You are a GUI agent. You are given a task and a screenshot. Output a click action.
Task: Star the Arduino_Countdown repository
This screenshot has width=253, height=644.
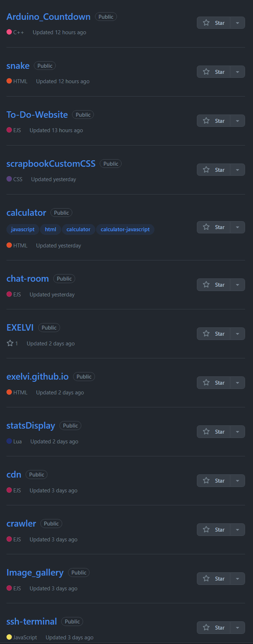tap(214, 23)
